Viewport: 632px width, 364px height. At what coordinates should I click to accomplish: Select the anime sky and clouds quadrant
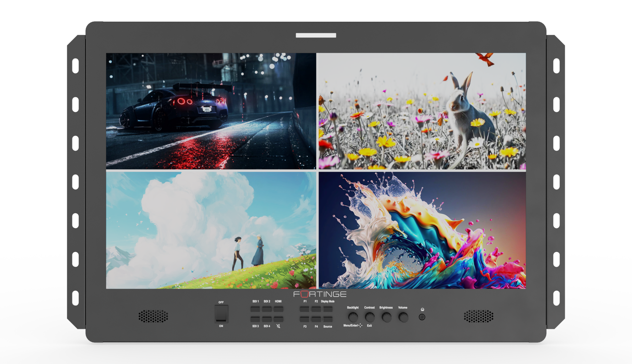tap(211, 230)
